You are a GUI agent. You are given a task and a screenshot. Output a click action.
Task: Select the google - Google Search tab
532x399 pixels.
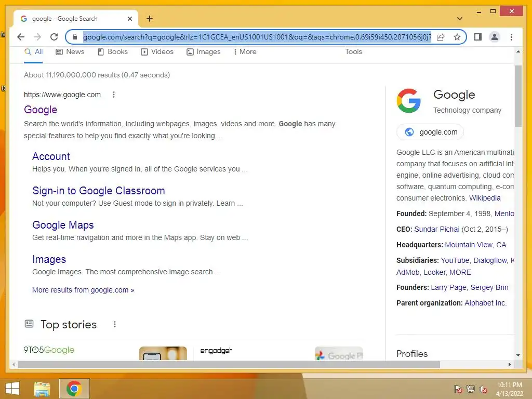click(76, 19)
